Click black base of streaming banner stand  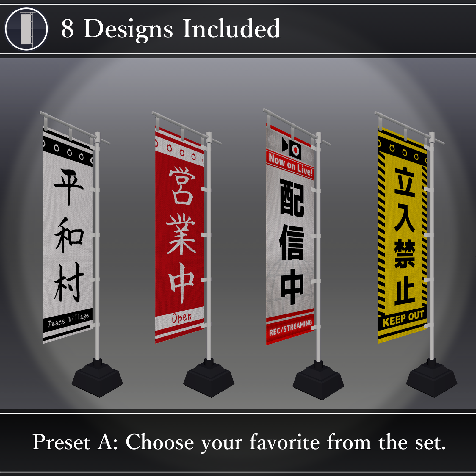(x=318, y=381)
